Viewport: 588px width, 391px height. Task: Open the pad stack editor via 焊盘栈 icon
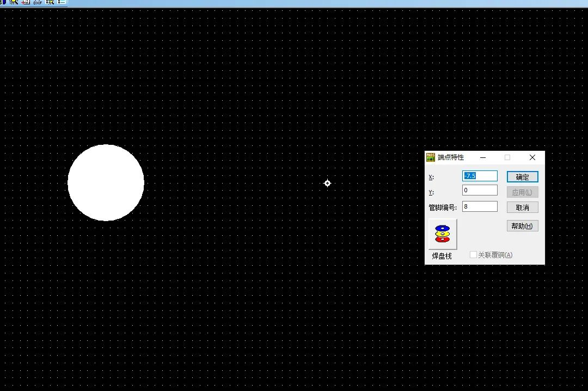click(x=442, y=234)
